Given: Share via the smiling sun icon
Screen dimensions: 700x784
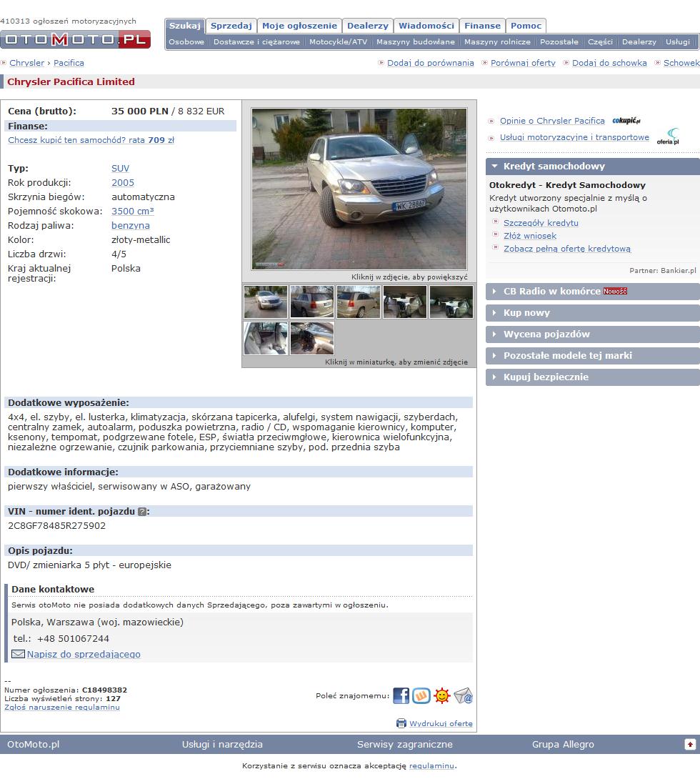Looking at the screenshot, I should point(442,695).
